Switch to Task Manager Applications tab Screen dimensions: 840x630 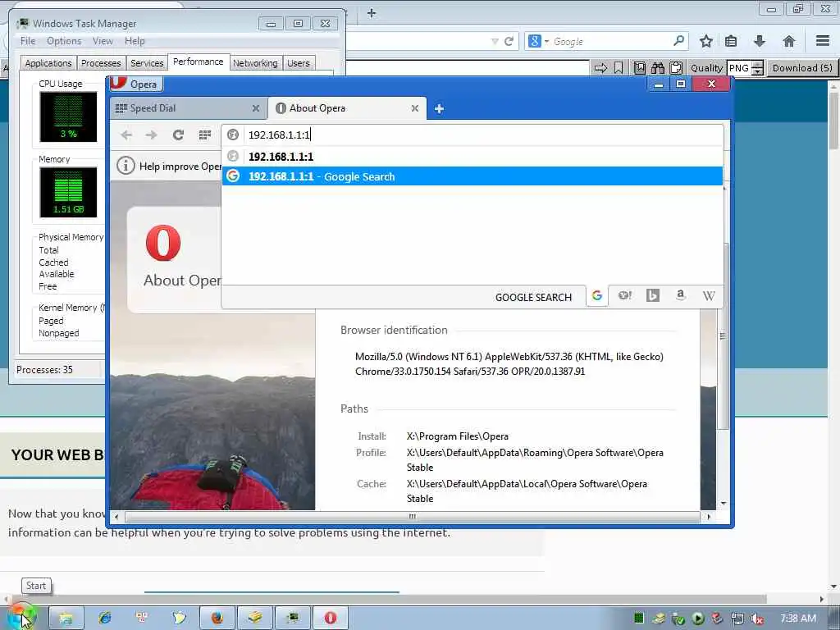[48, 63]
